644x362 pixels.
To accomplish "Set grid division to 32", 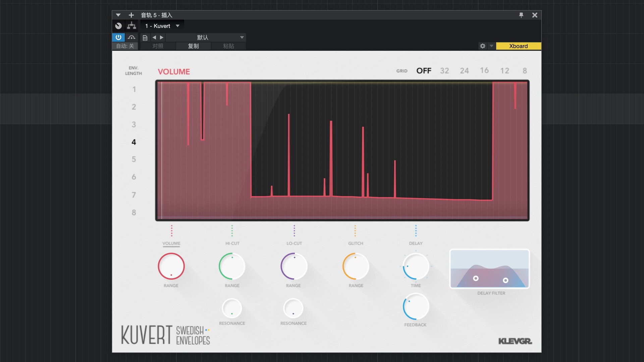I will (444, 71).
